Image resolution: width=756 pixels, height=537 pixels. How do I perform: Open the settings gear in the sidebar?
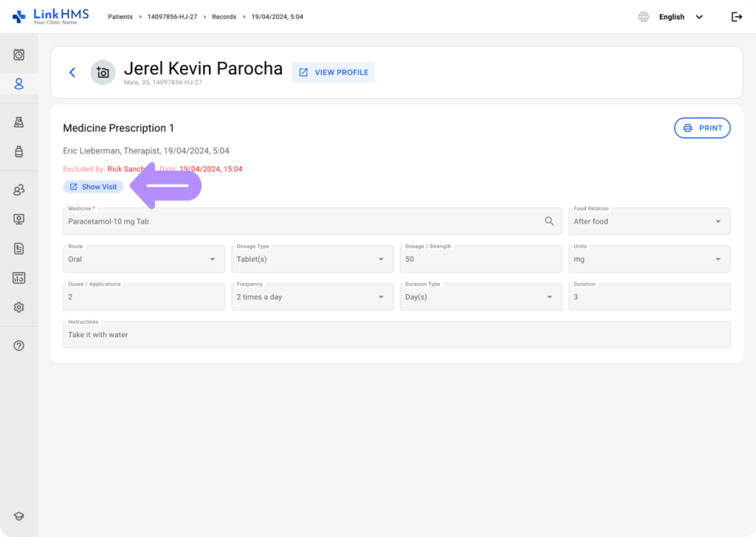click(x=19, y=308)
